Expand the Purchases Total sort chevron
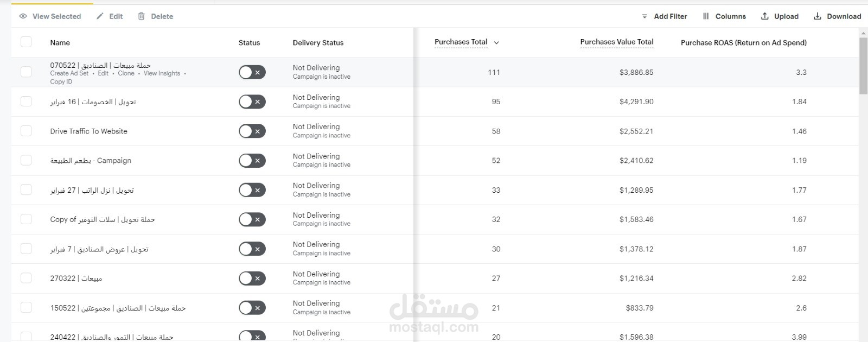This screenshot has height=342, width=868. (496, 42)
